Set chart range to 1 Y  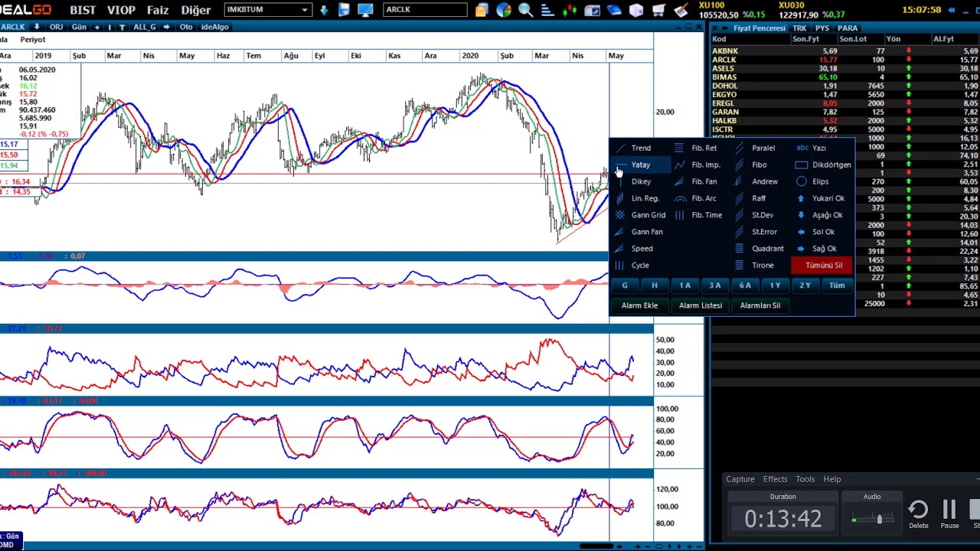click(775, 286)
